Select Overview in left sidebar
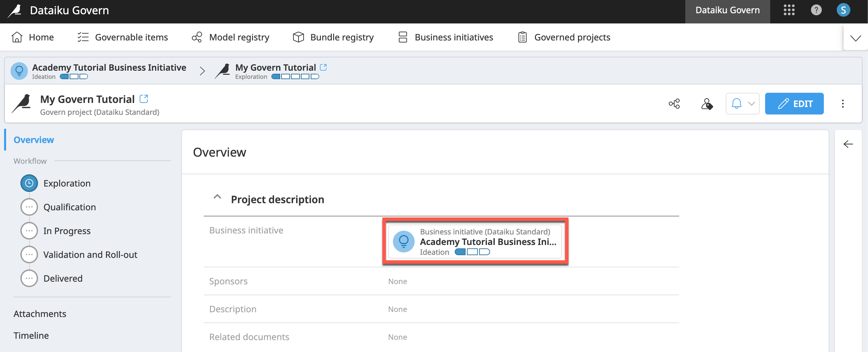 tap(34, 140)
